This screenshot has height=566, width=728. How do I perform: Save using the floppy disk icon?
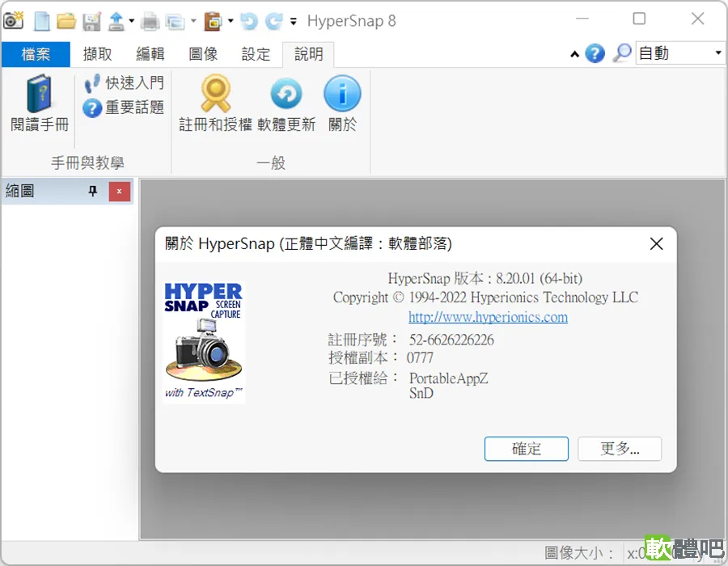click(92, 21)
